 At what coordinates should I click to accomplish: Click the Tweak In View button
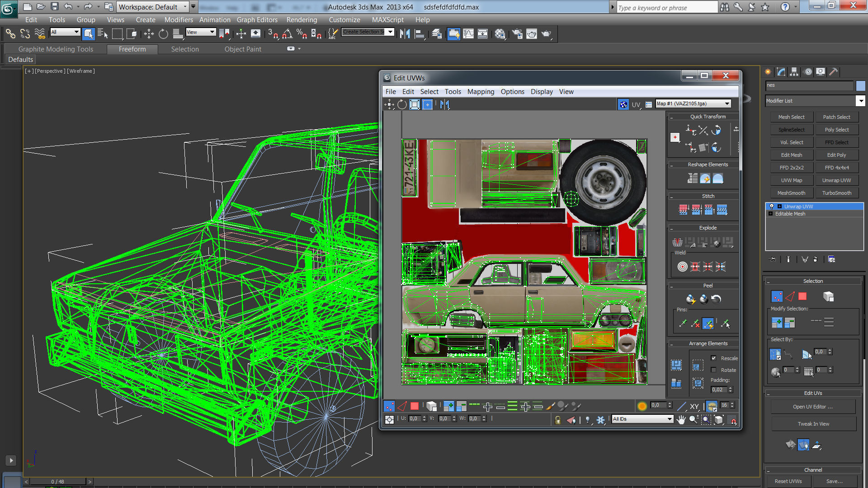(x=813, y=424)
